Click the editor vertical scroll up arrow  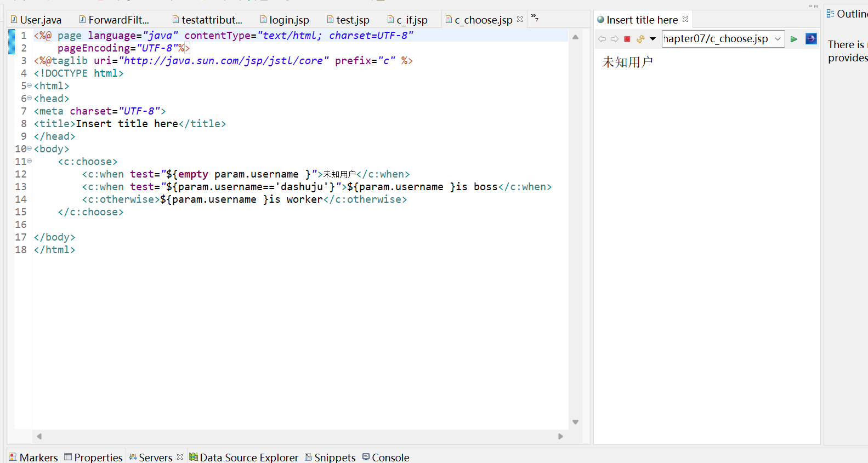tap(575, 37)
